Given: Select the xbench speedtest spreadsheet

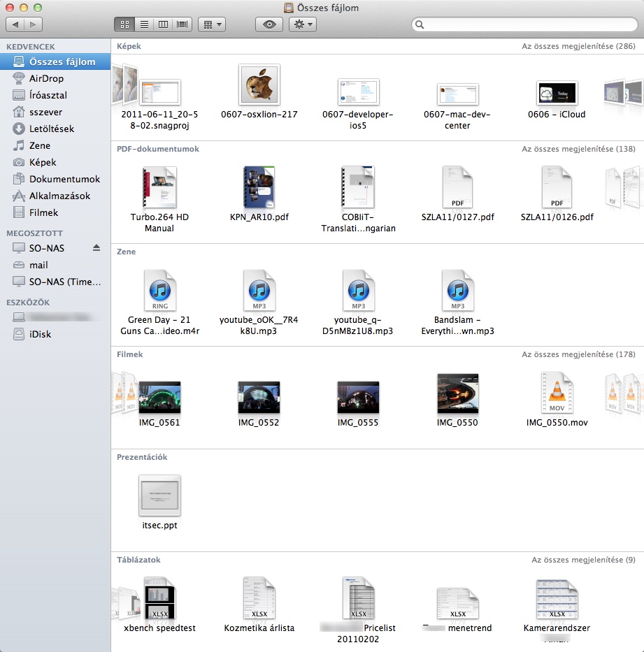Looking at the screenshot, I should pyautogui.click(x=159, y=598).
